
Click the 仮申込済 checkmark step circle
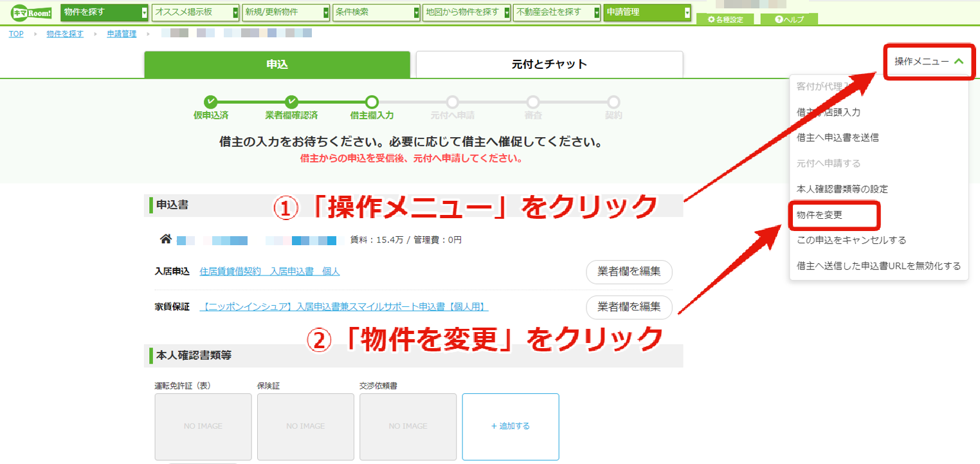coord(211,102)
